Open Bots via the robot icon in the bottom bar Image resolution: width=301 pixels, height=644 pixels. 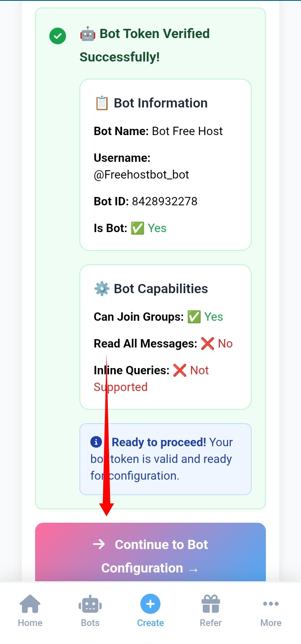click(x=90, y=605)
